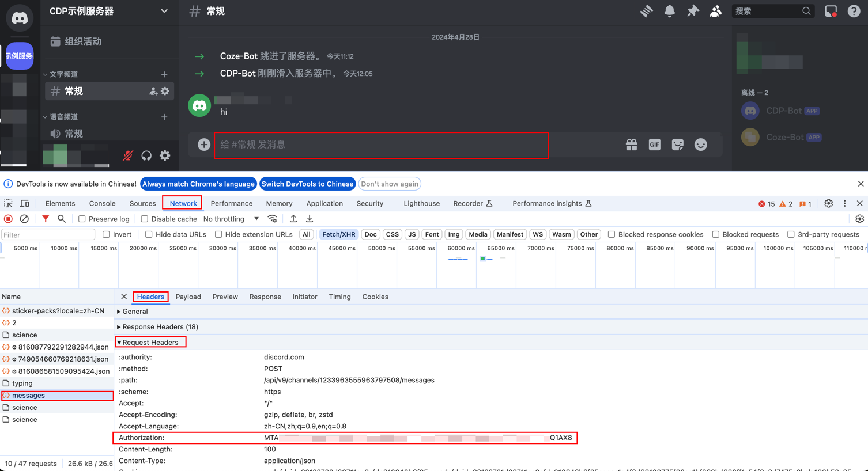
Task: Stop recording network log
Action: pos(8,219)
